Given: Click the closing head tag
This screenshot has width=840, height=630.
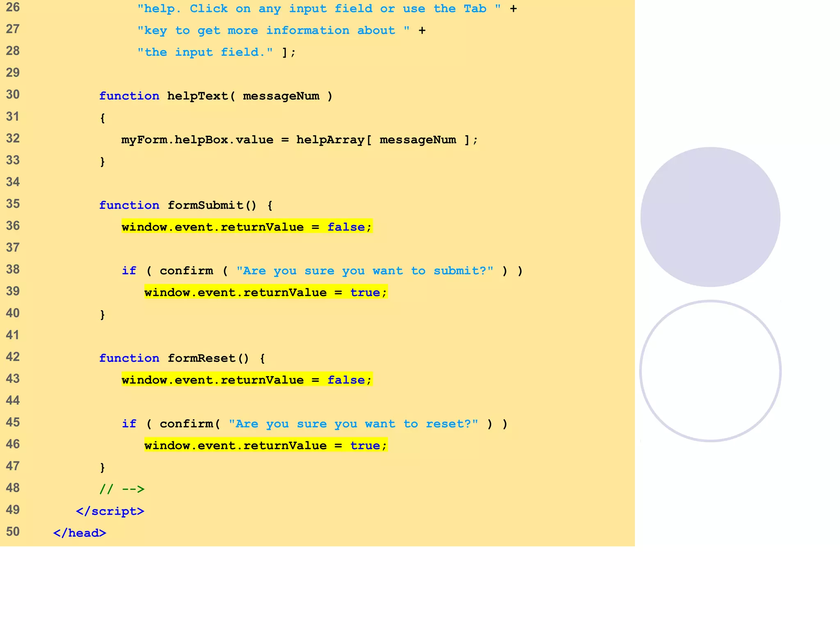Looking at the screenshot, I should (x=80, y=533).
